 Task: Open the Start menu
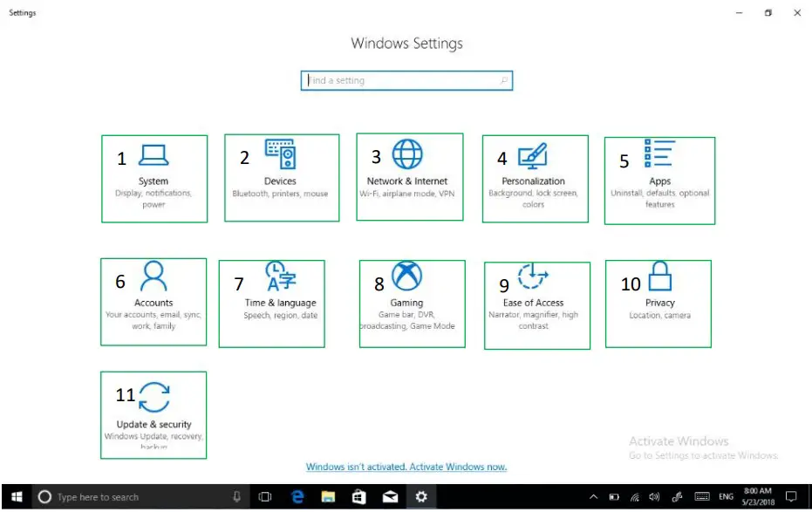point(17,496)
